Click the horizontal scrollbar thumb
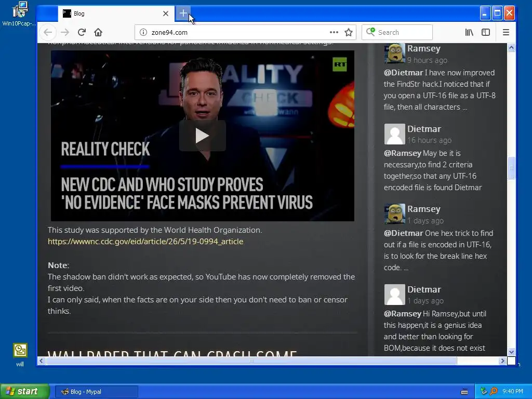The height and width of the screenshot is (399, 532). point(251,361)
